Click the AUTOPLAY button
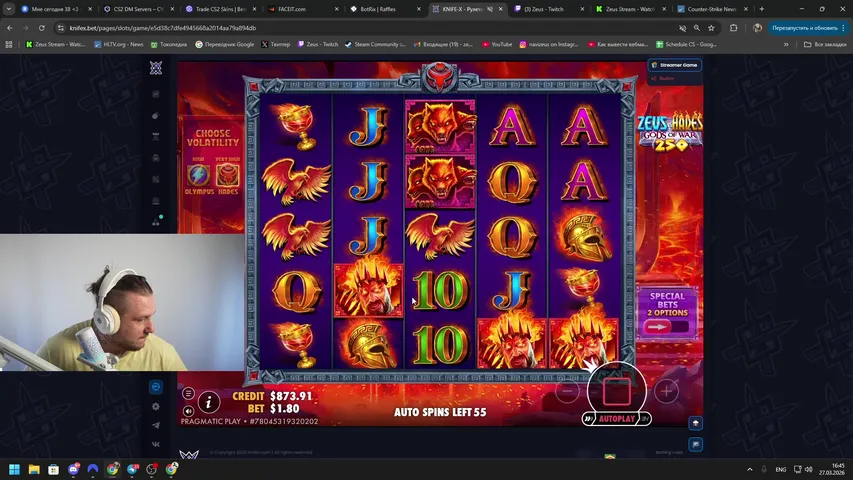This screenshot has height=480, width=853. (x=617, y=419)
